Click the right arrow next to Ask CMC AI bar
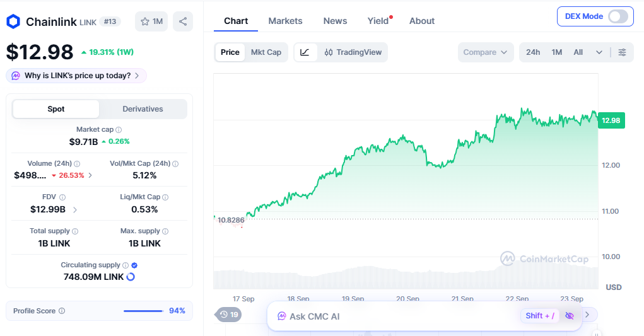 point(587,315)
